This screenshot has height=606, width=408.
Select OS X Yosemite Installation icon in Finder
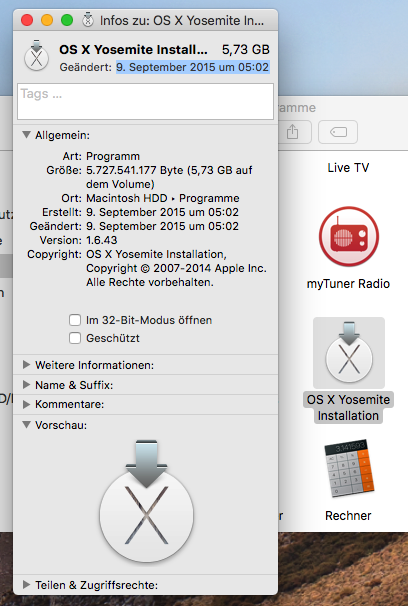pos(349,353)
